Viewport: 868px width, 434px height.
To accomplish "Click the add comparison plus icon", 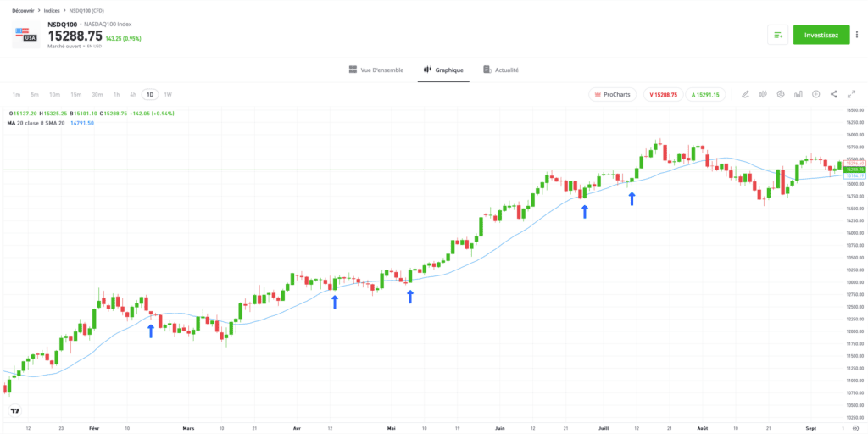I will 816,94.
